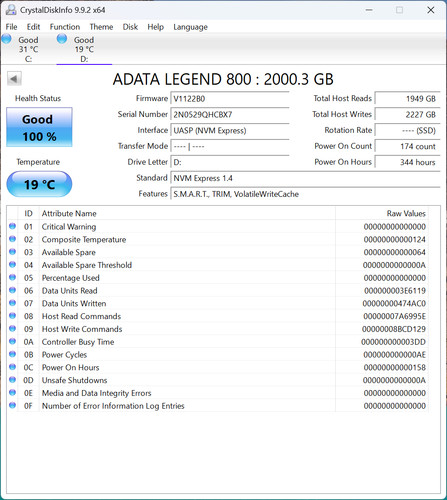
Task: Select the Controller Busy Time attribute name
Action: point(78,342)
